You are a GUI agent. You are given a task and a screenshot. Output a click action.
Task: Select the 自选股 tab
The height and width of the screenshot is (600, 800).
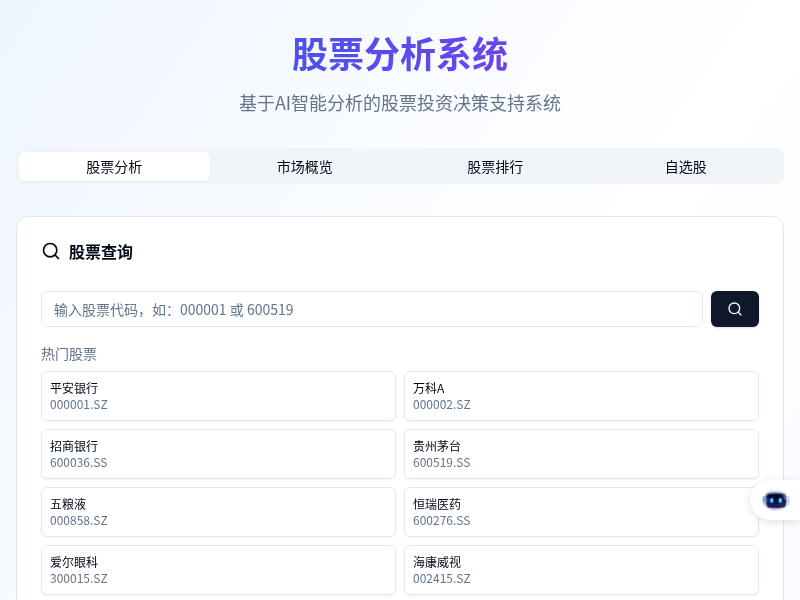[x=686, y=167]
